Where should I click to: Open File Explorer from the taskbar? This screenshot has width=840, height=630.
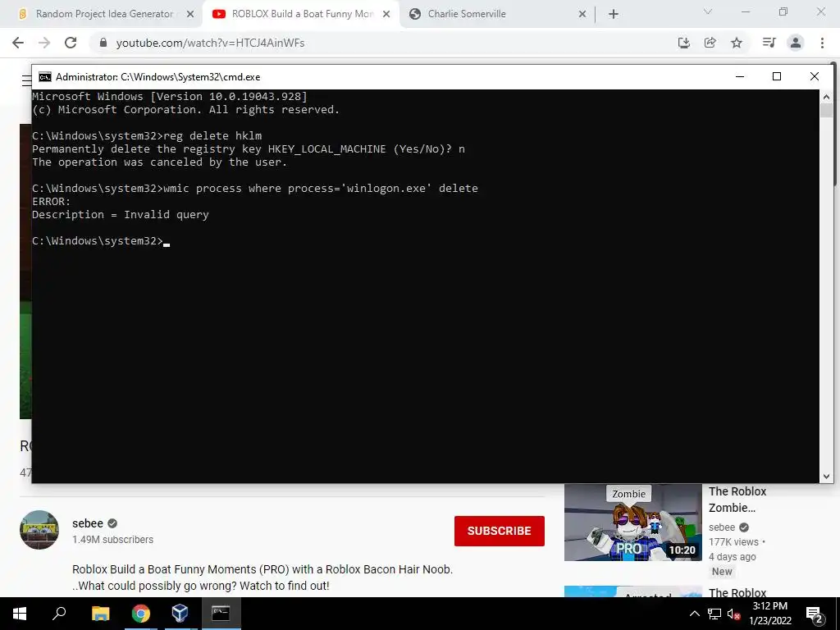tap(100, 614)
